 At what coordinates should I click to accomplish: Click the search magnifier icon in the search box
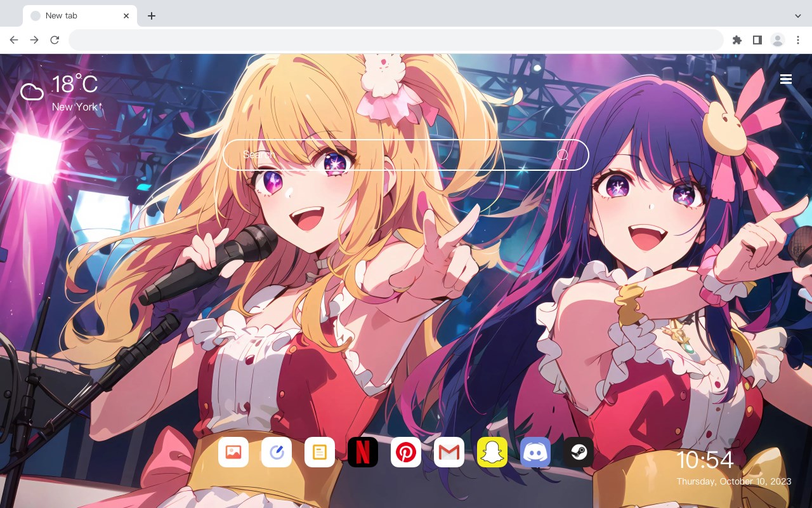click(562, 155)
